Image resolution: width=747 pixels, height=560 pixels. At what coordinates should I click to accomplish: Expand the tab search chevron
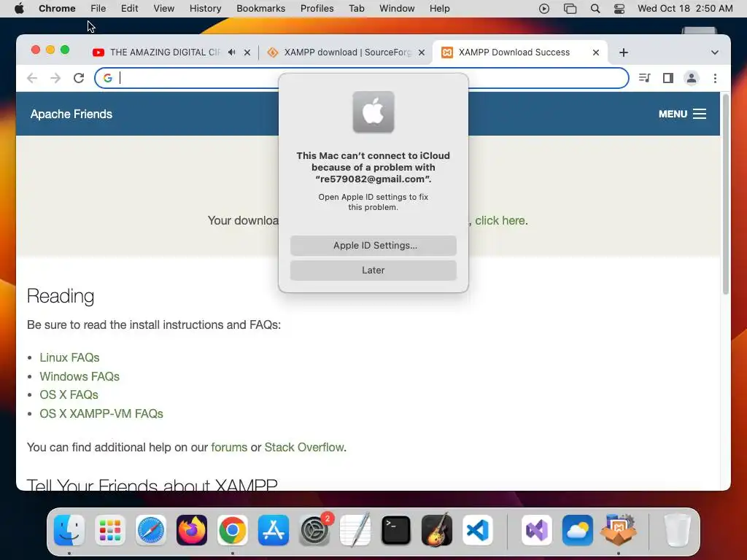[715, 52]
